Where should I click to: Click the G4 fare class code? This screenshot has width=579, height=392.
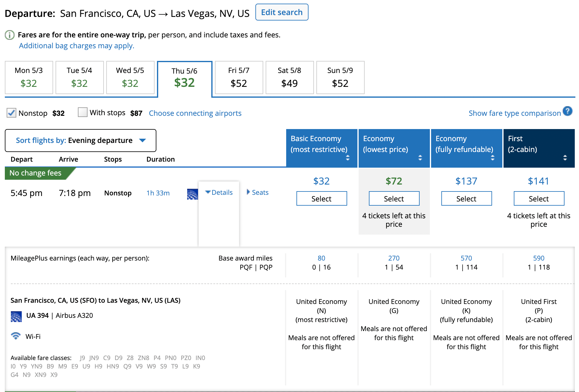pos(14,375)
